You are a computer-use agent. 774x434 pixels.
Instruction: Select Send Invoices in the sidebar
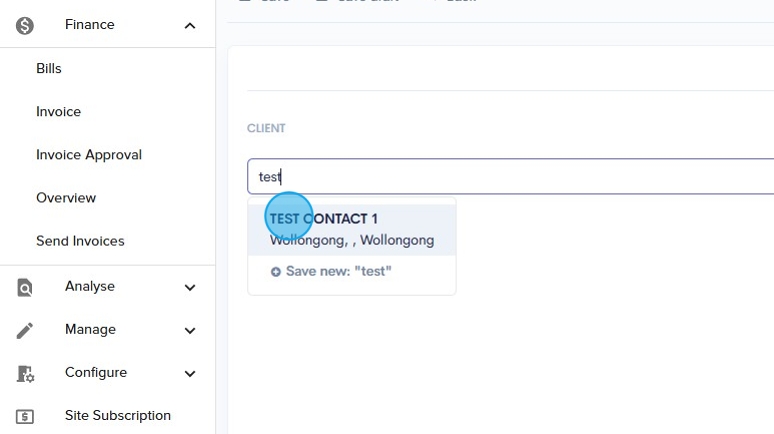coord(80,241)
